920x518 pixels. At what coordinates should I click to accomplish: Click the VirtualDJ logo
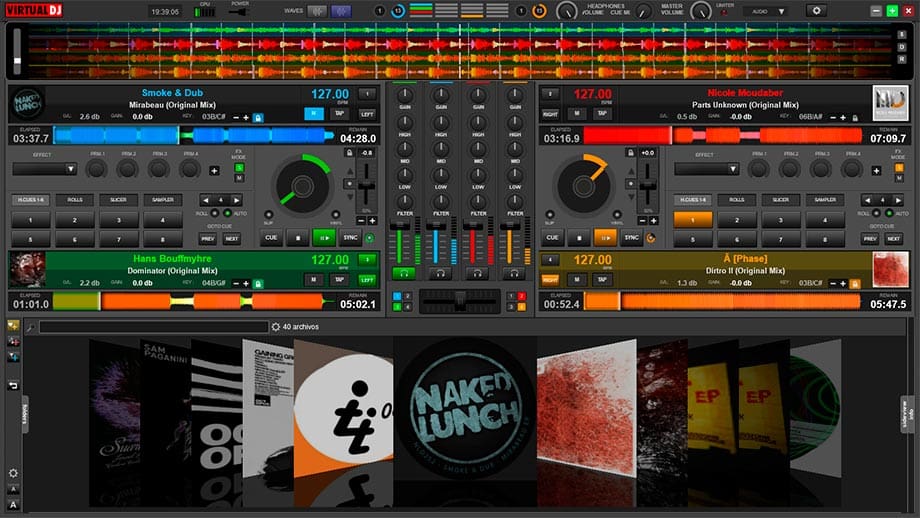pyautogui.click(x=34, y=10)
